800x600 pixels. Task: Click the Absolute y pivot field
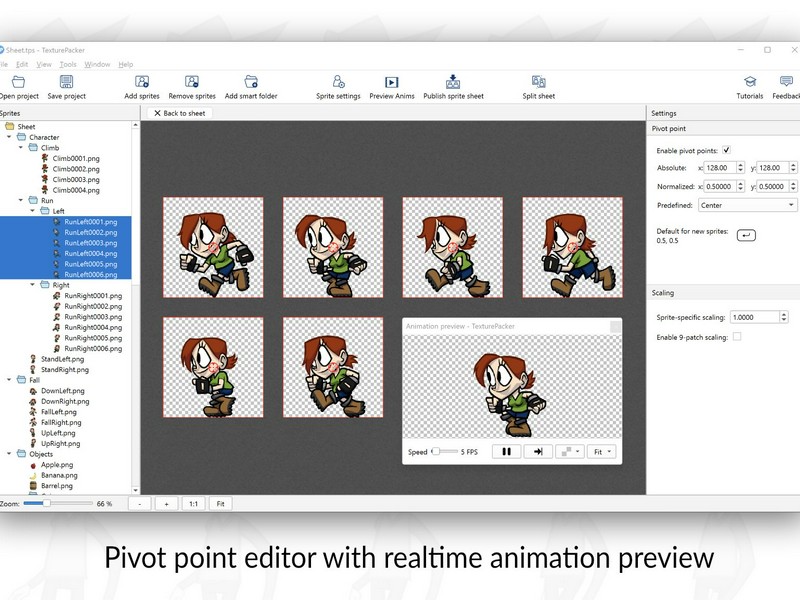(x=772, y=167)
